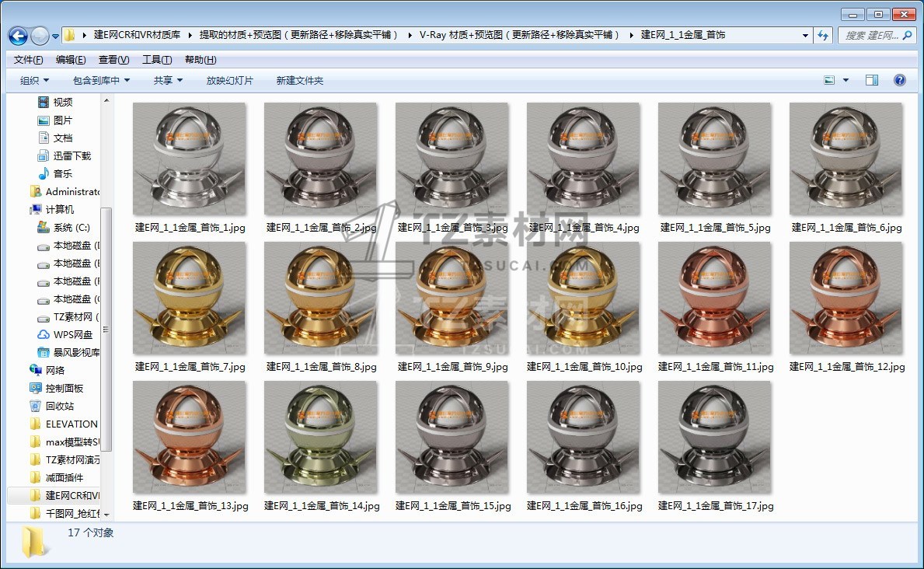Image resolution: width=924 pixels, height=569 pixels.
Task: Open 暴风影视库 in sidebar
Action: 68,353
